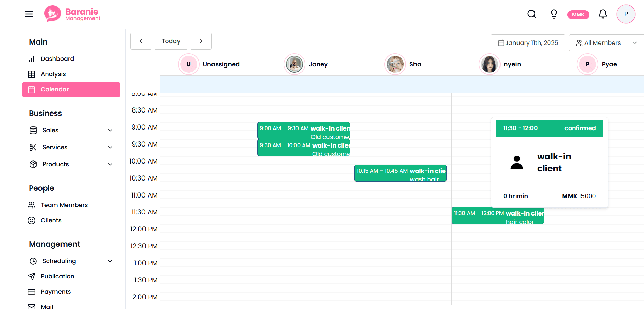Click the Payments card icon
The height and width of the screenshot is (309, 644).
point(32,291)
